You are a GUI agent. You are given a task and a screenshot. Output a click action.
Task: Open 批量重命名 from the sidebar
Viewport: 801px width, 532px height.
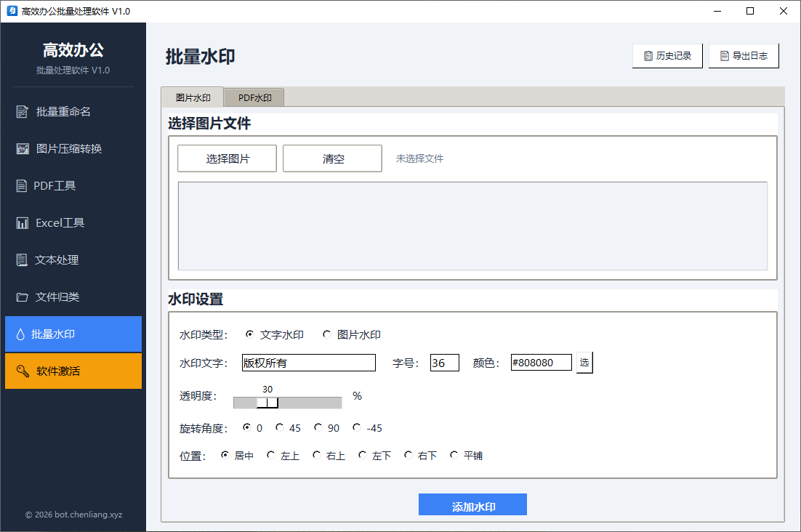pos(73,111)
